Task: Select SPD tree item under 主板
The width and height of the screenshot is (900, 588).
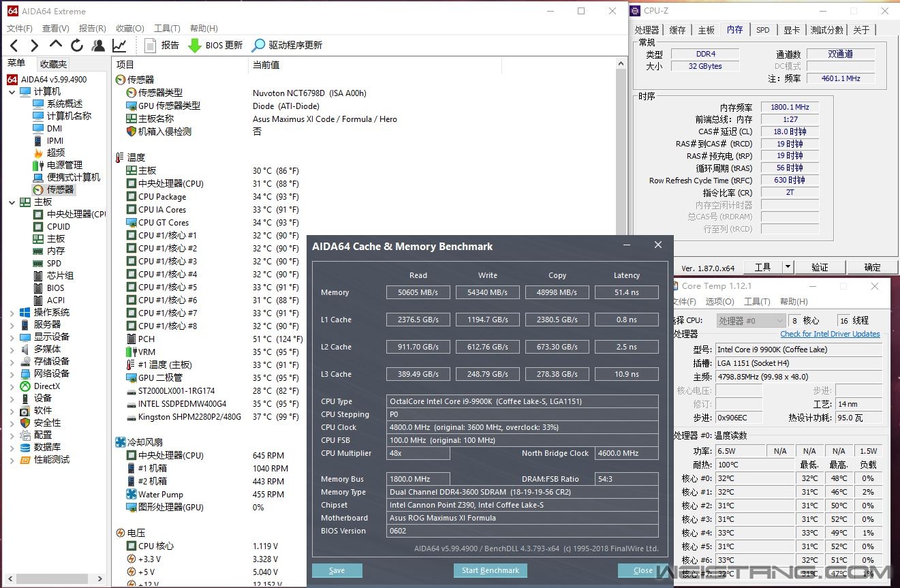Action: click(x=54, y=263)
